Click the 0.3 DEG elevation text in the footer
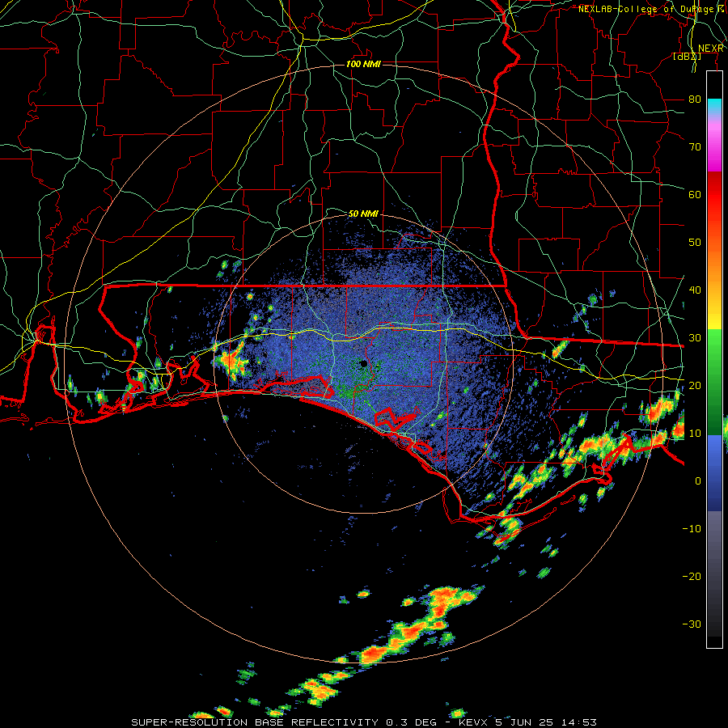 412,722
